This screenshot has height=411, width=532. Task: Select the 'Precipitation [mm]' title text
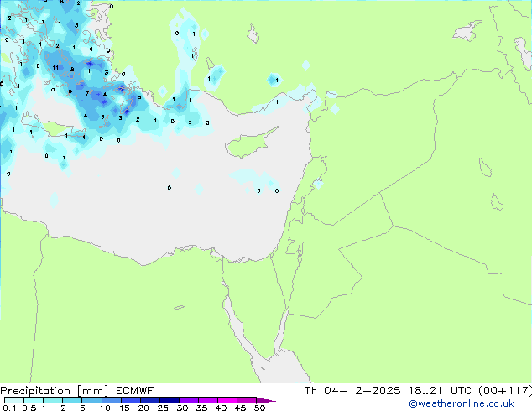tap(54, 391)
